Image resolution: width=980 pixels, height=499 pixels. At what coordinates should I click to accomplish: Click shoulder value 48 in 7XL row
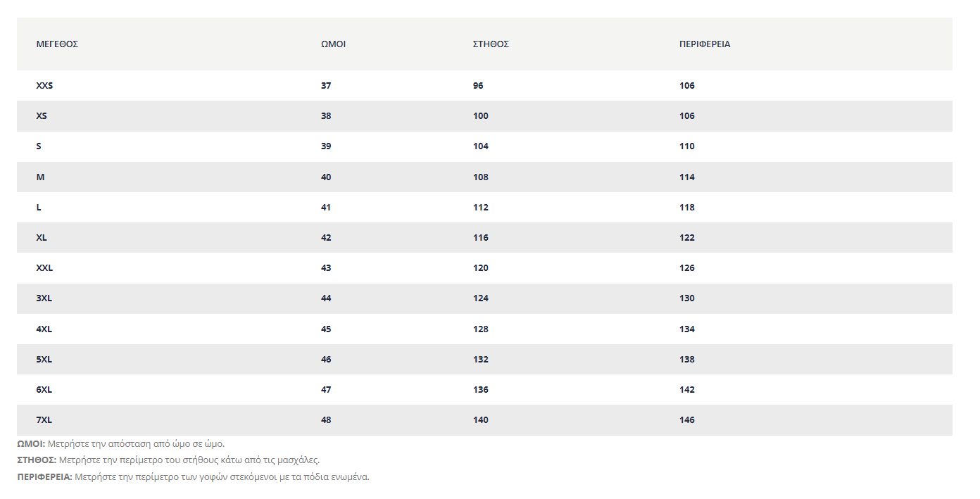[326, 419]
